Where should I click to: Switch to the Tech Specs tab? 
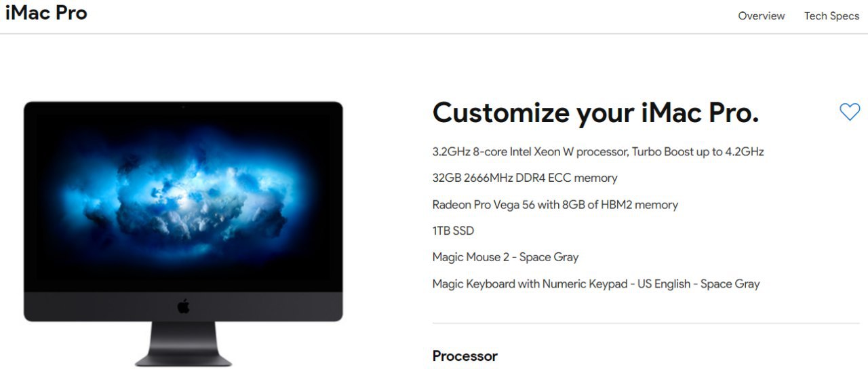[x=831, y=16]
